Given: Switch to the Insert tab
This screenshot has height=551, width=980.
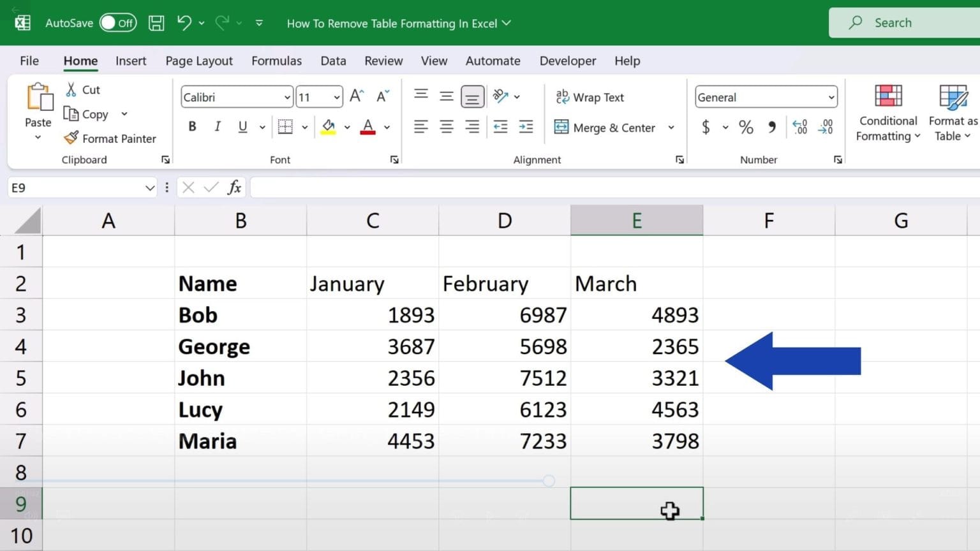Looking at the screenshot, I should coord(131,61).
